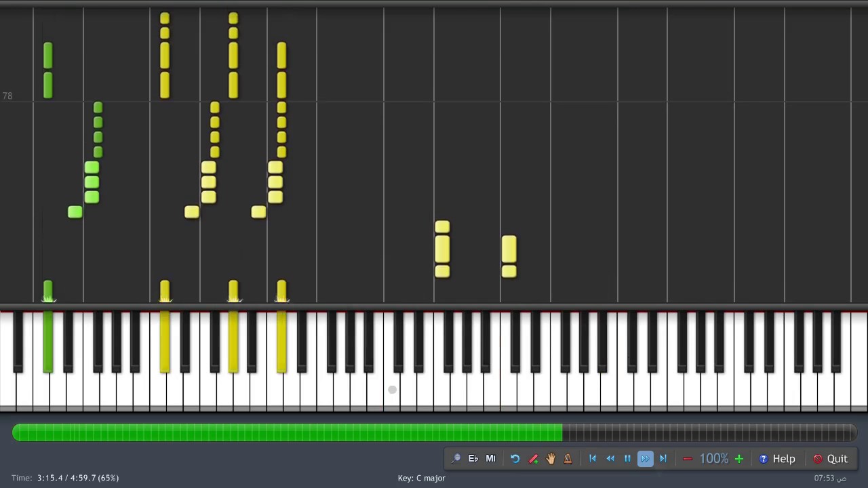868x488 pixels.
Task: Click the blue loop arrow icon
Action: pyautogui.click(x=515, y=459)
